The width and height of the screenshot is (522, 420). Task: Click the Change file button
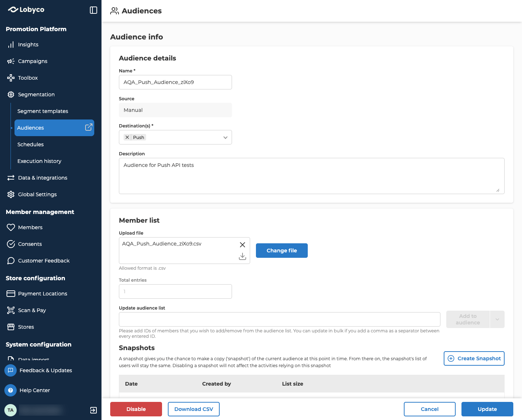[x=282, y=251]
